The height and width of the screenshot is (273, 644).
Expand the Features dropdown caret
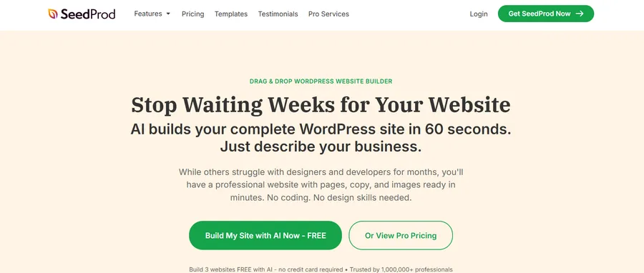point(168,14)
